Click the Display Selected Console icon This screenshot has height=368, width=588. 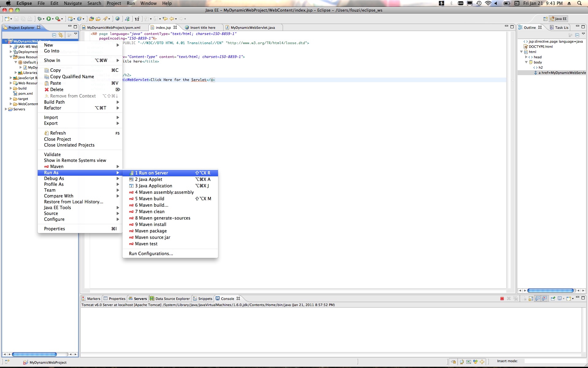(560, 298)
